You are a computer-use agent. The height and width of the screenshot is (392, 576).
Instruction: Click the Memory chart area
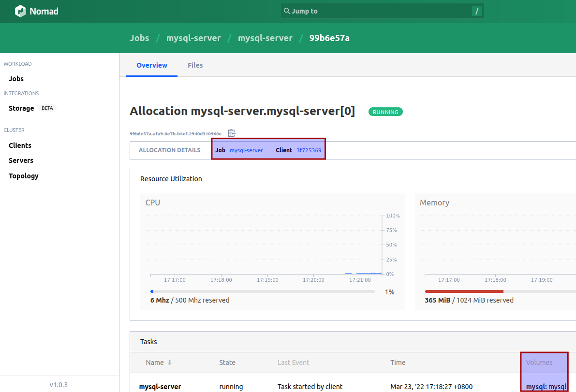[x=499, y=245]
